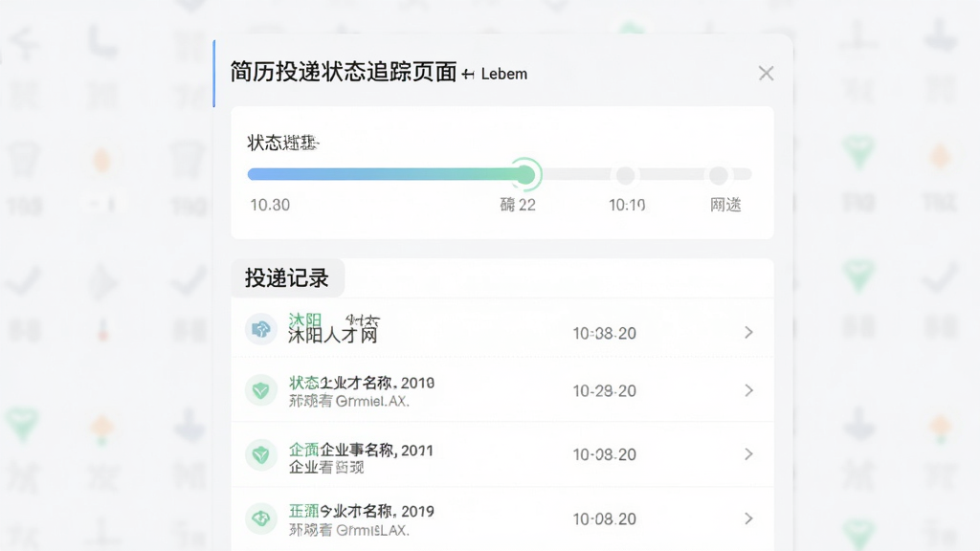980x551 pixels.
Task: Click the back arrow icon beside Lebem
Action: pyautogui.click(x=468, y=75)
